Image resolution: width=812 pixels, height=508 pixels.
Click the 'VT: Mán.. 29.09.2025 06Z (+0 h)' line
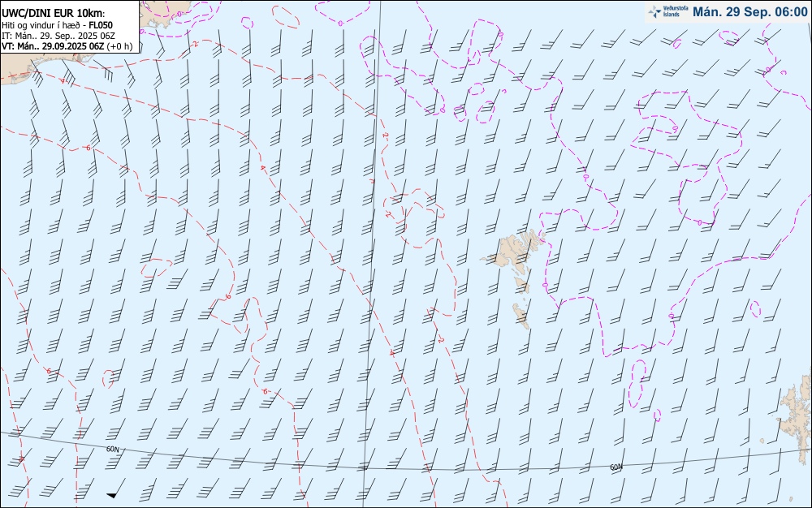pyautogui.click(x=67, y=46)
